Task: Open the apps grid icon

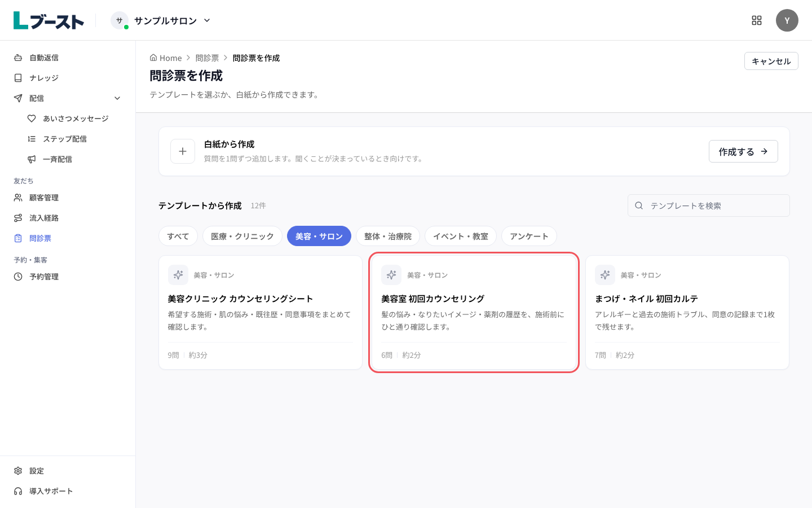Action: coord(757,20)
